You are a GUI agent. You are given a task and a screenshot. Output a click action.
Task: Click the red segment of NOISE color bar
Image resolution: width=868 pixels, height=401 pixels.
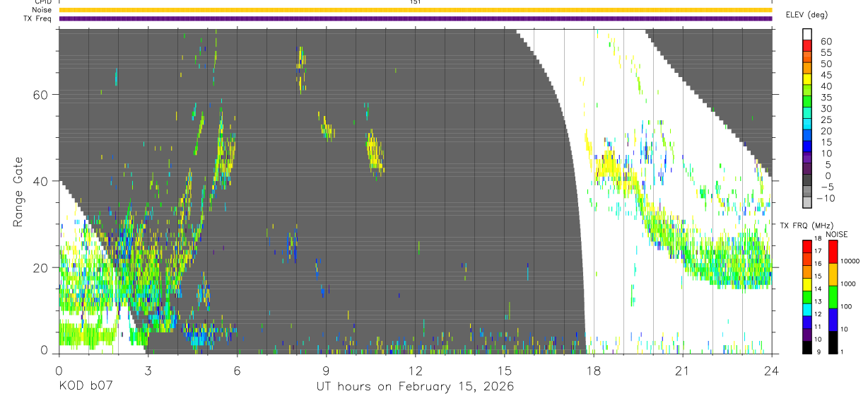point(833,251)
